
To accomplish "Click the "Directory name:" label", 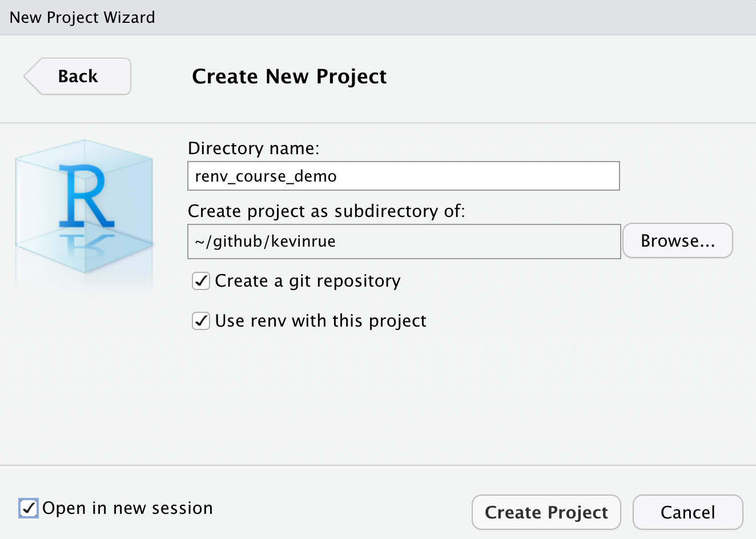I will coord(254,148).
